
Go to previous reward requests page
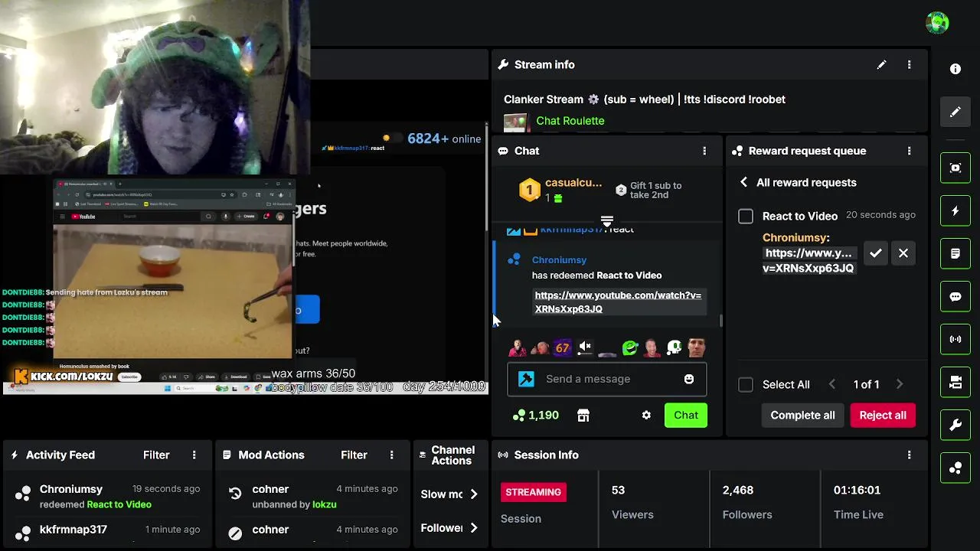(x=832, y=384)
